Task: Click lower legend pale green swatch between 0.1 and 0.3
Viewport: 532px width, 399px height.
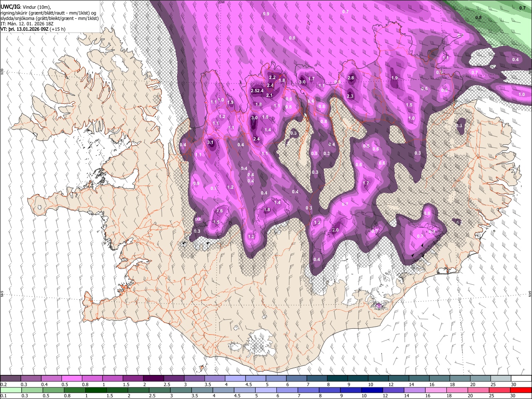Action: tap(10, 390)
